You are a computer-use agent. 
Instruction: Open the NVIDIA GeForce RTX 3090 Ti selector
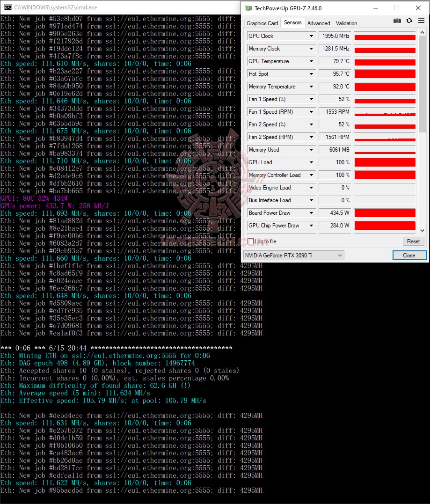293,256
